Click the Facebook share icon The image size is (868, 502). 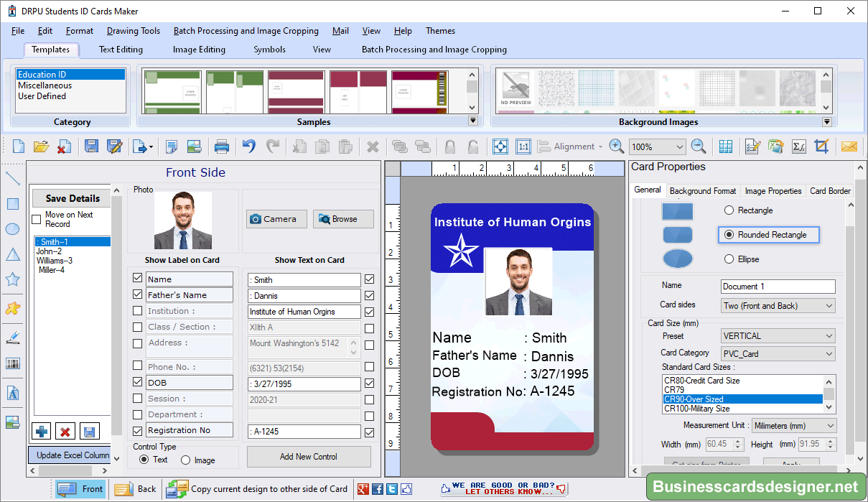click(378, 489)
